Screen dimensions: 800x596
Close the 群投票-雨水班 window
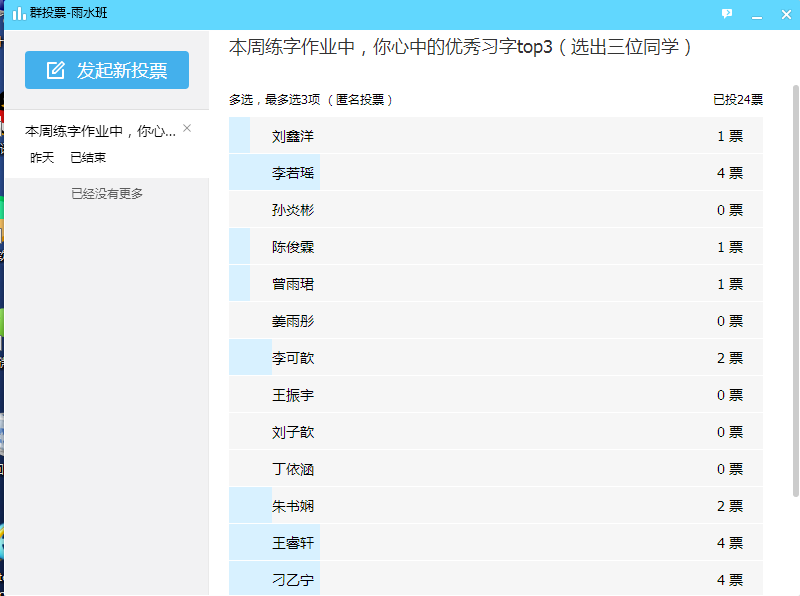(x=786, y=14)
